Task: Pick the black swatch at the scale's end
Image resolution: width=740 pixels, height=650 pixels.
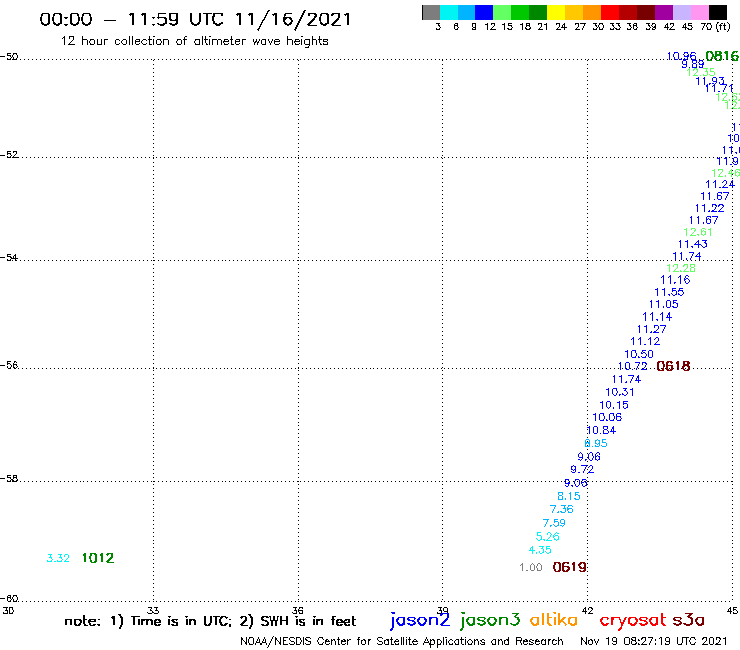Action: (x=718, y=12)
